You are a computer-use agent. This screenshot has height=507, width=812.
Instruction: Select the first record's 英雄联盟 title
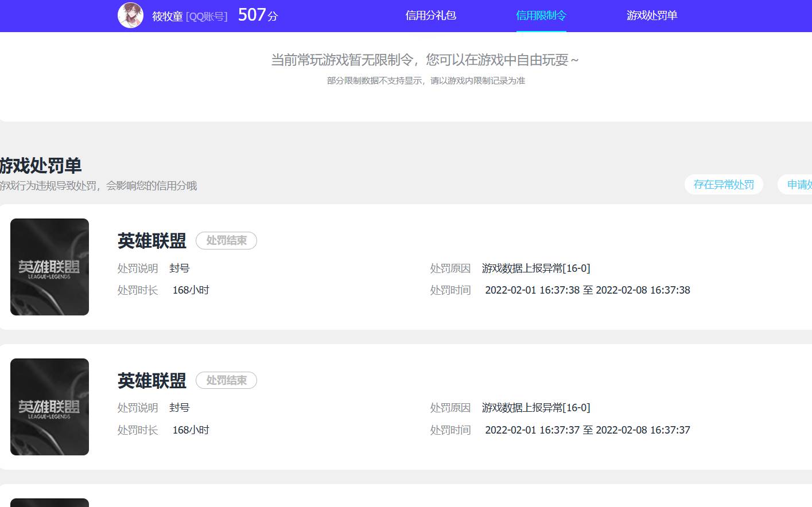pyautogui.click(x=152, y=241)
